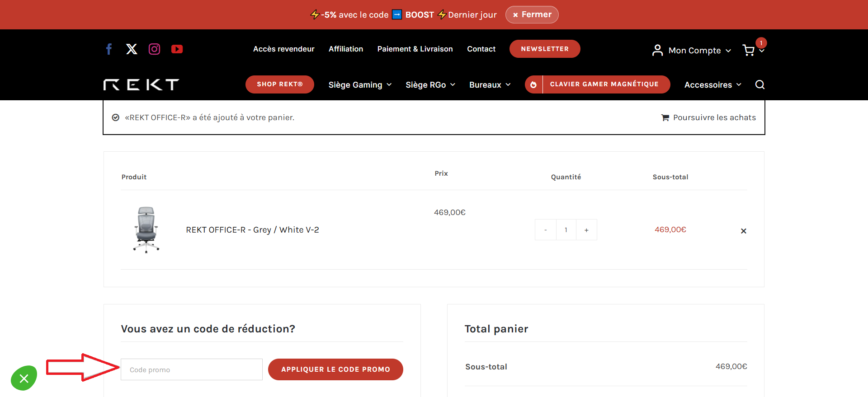This screenshot has height=397, width=868.
Task: Decrease quantity with the minus button
Action: pos(546,230)
